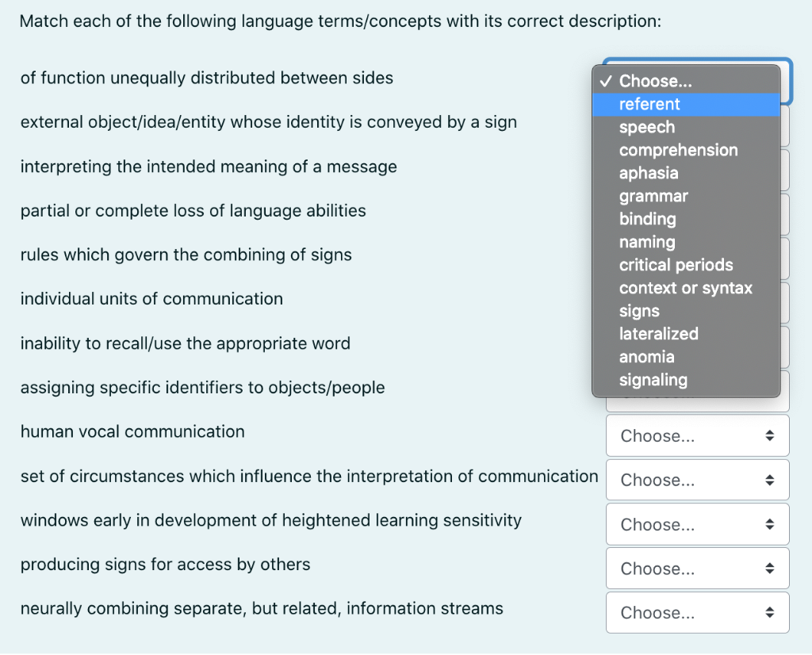Select "referent" from the open dropdown list
The width and height of the screenshot is (812, 655).
click(649, 104)
